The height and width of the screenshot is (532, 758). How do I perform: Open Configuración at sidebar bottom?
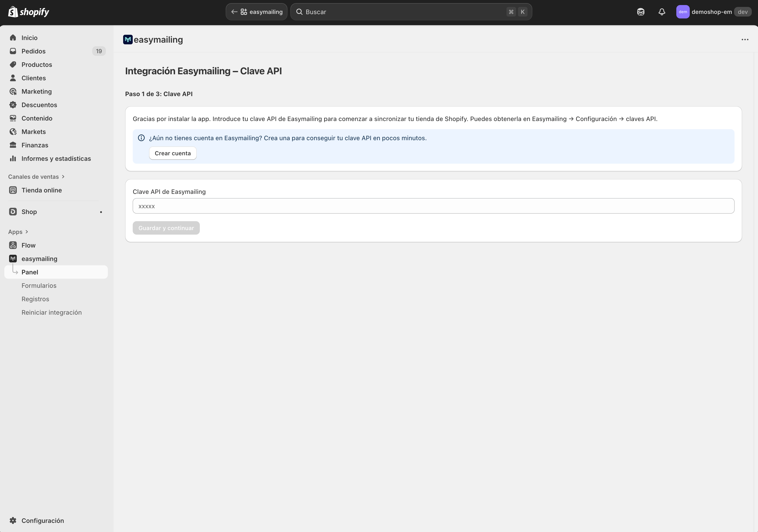pyautogui.click(x=56, y=520)
